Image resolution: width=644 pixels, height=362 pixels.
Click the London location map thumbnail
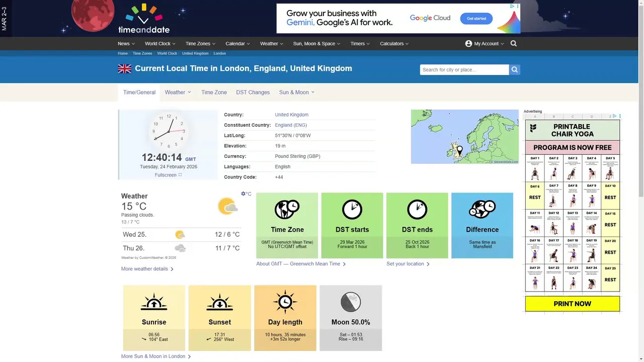pyautogui.click(x=464, y=137)
